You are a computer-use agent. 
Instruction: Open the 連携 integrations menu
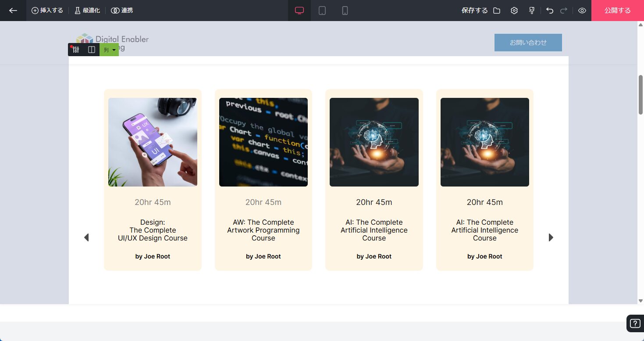click(122, 11)
